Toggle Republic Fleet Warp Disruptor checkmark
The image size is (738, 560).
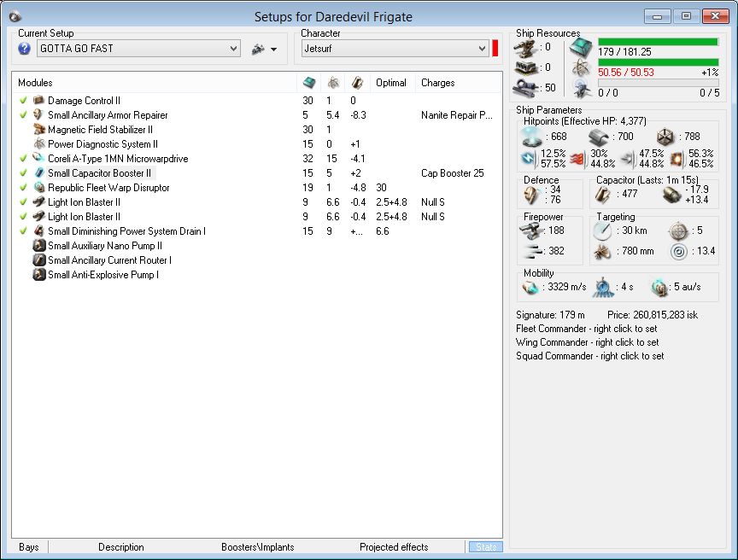(23, 188)
